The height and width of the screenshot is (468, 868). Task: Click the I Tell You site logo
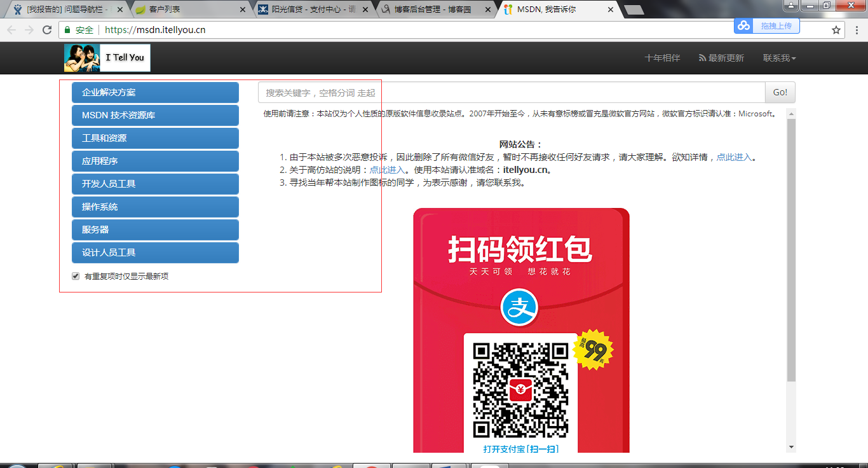(x=107, y=57)
